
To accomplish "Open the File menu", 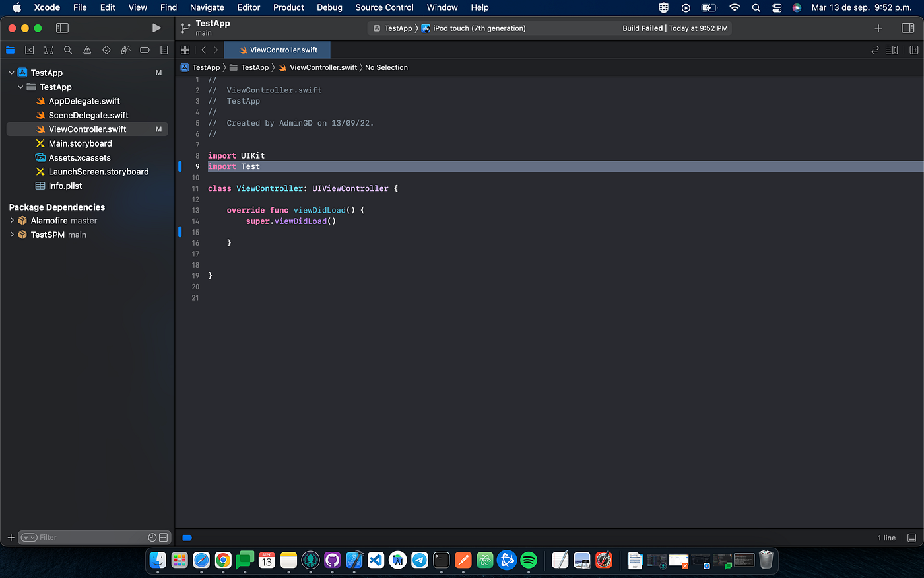I will click(x=80, y=7).
